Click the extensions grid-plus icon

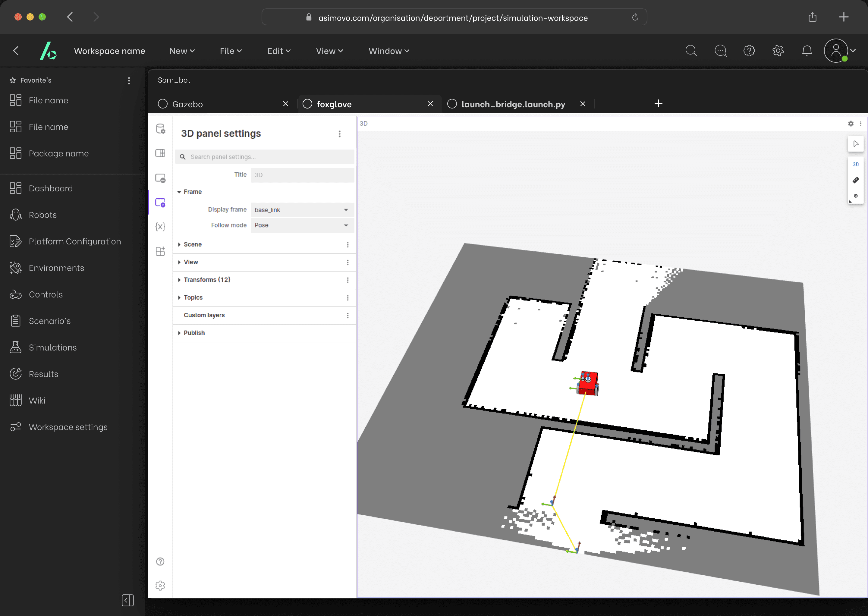(160, 251)
